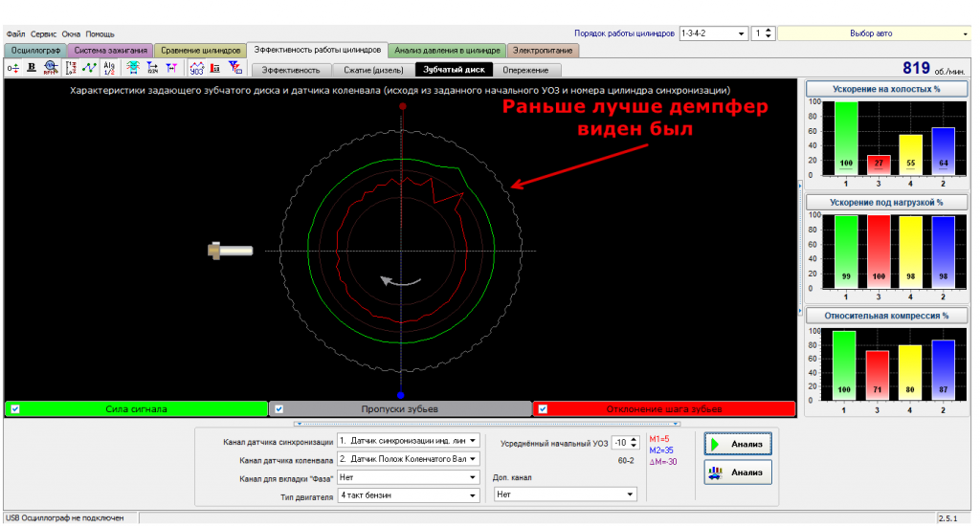Switch to the Осциллограф tab
The width and height of the screenshot is (980, 527).
pyautogui.click(x=35, y=51)
